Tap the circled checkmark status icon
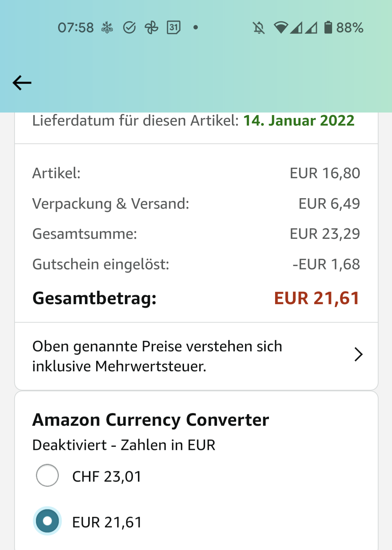 coord(129,27)
